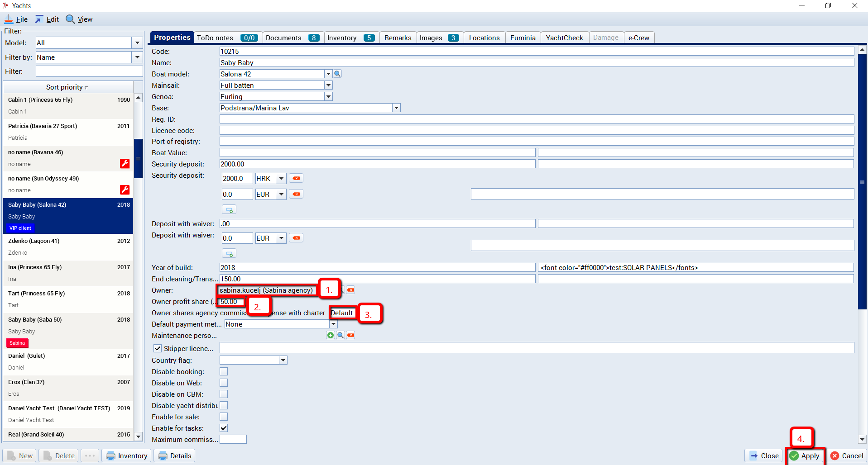The image size is (868, 465).
Task: Toggle the Disable on CBM checkbox
Action: point(224,394)
